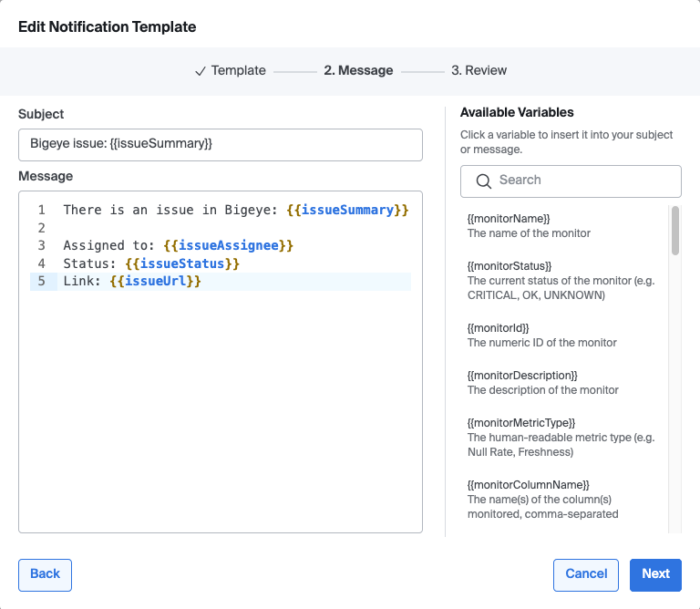Click 'Status:' text in editor

89,263
